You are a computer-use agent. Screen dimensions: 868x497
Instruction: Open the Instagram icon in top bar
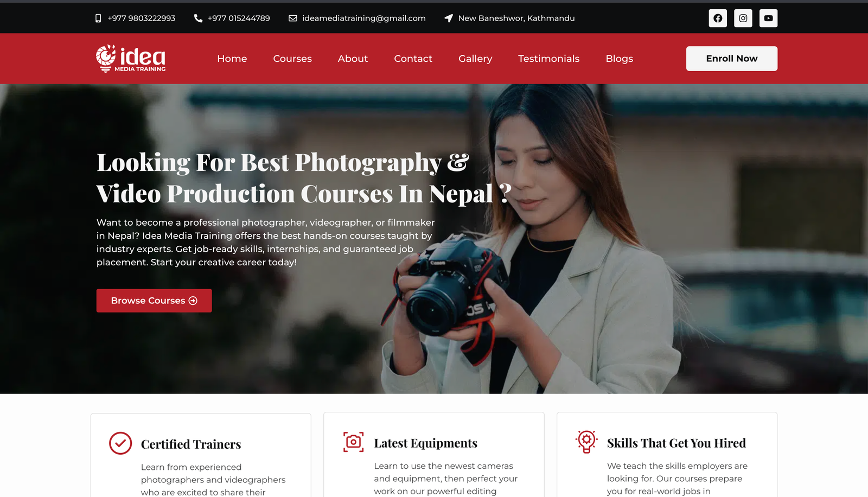[x=743, y=18]
